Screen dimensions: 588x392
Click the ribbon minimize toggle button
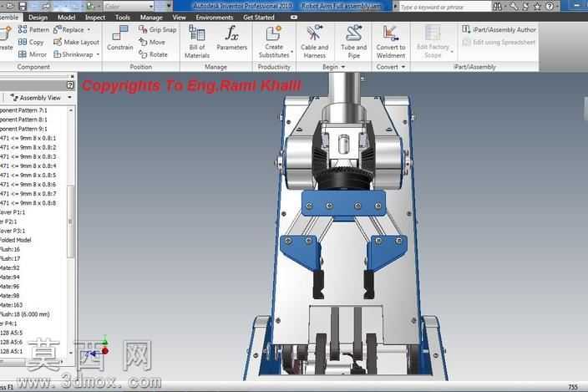pos(294,18)
